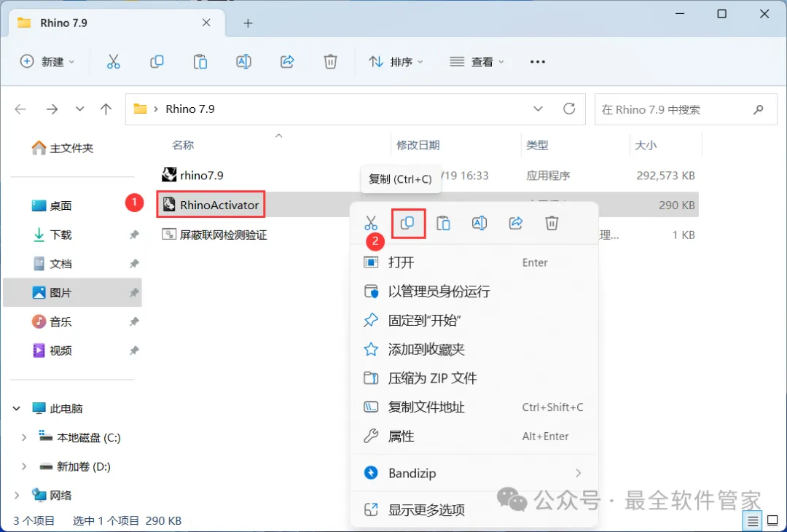Viewport: 787px width, 532px height.
Task: Expand the address bar history dropdown
Action: tap(538, 109)
